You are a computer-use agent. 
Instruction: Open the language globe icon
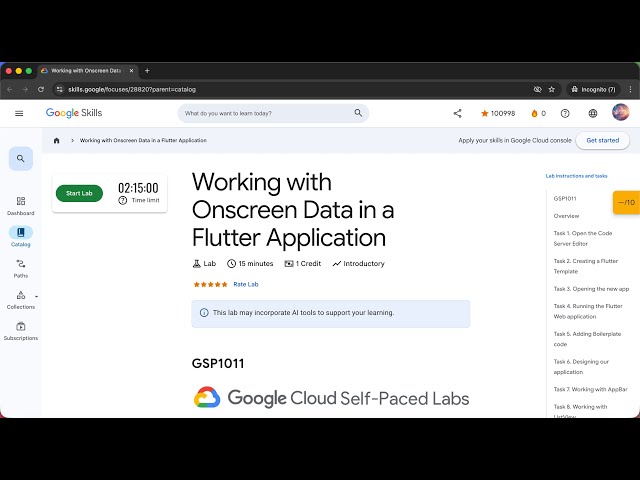point(593,113)
